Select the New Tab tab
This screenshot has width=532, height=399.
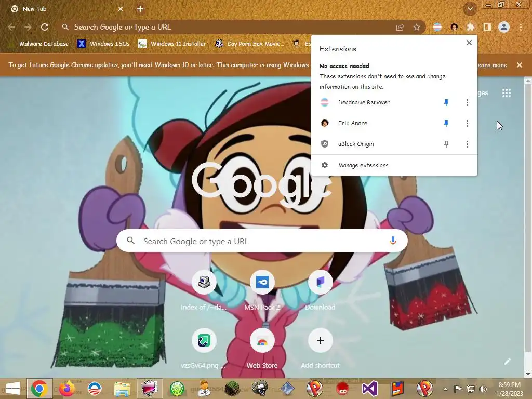pos(66,9)
